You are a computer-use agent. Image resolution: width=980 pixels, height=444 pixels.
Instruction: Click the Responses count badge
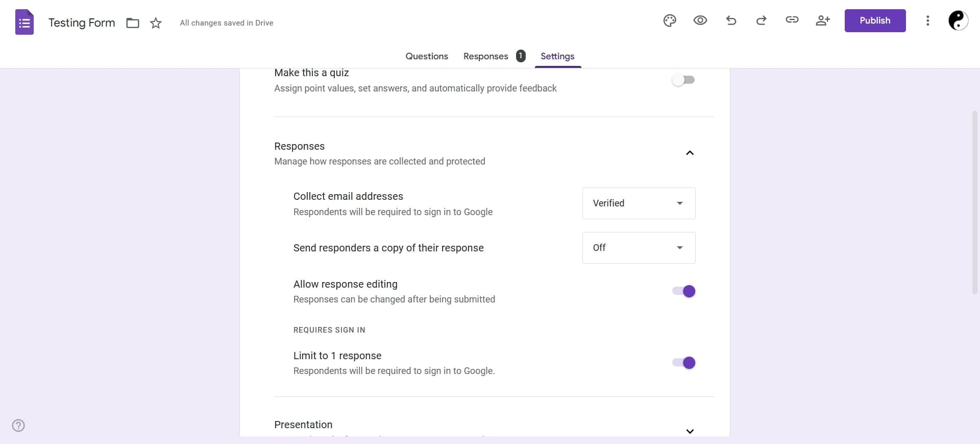521,56
